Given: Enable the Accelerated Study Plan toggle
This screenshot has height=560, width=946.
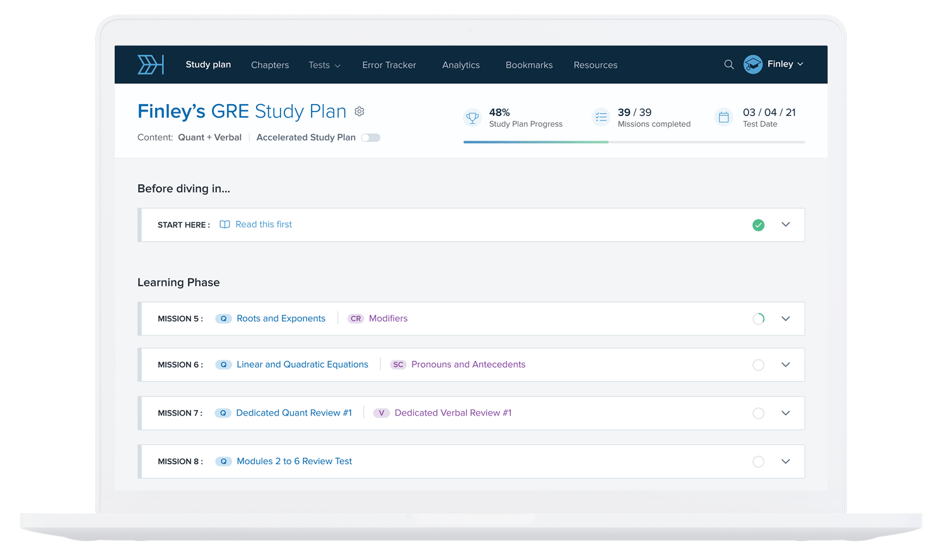Looking at the screenshot, I should [371, 137].
